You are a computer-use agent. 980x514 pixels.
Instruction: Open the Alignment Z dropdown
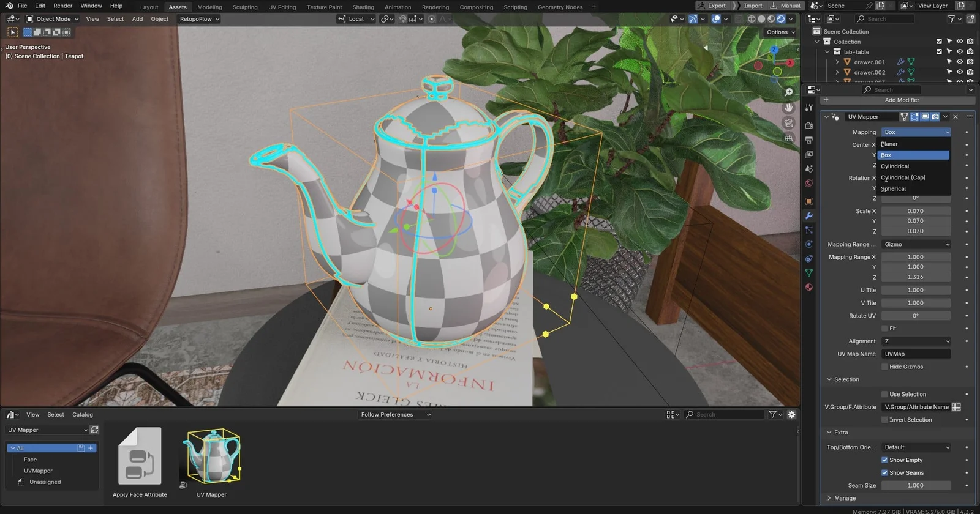(916, 341)
